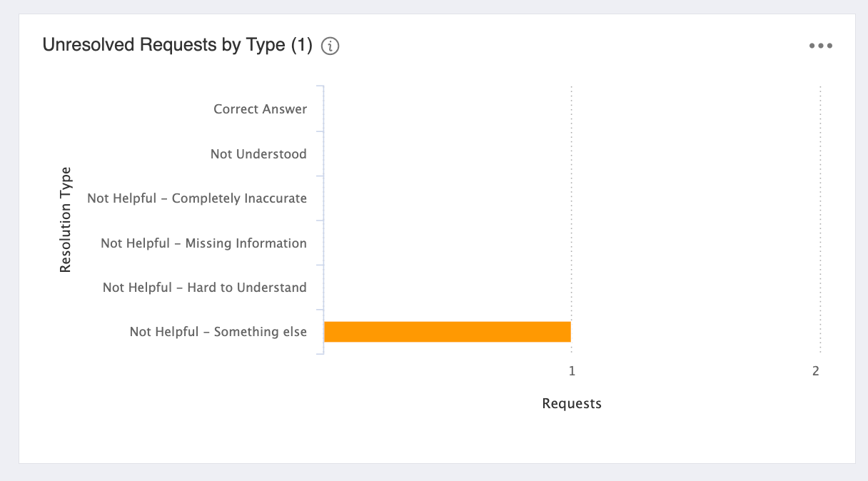The image size is (868, 481).
Task: Click the Not Helpful – Something else label
Action: [218, 332]
